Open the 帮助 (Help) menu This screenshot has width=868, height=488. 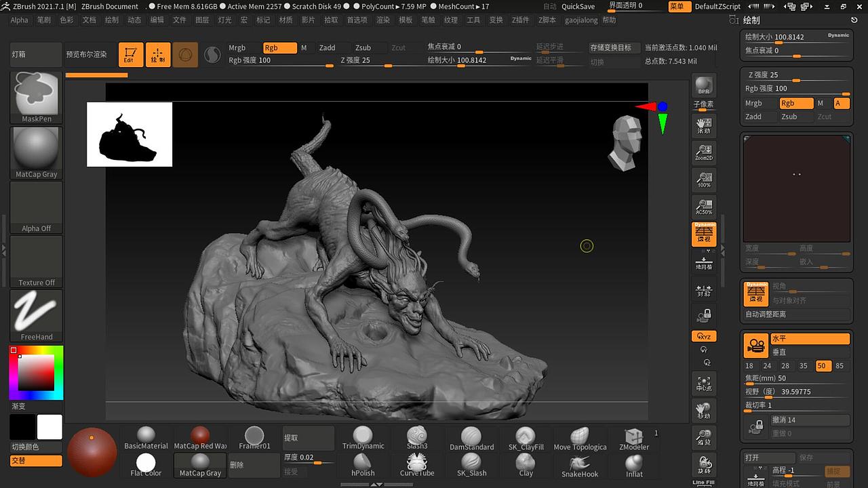pyautogui.click(x=609, y=20)
